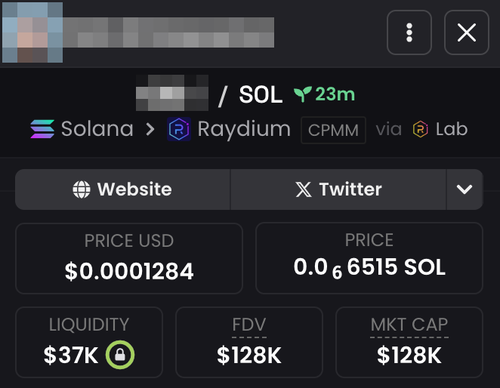Viewport: 500px width, 388px height.
Task: Click the Raydium DEX logo icon
Action: tap(179, 129)
